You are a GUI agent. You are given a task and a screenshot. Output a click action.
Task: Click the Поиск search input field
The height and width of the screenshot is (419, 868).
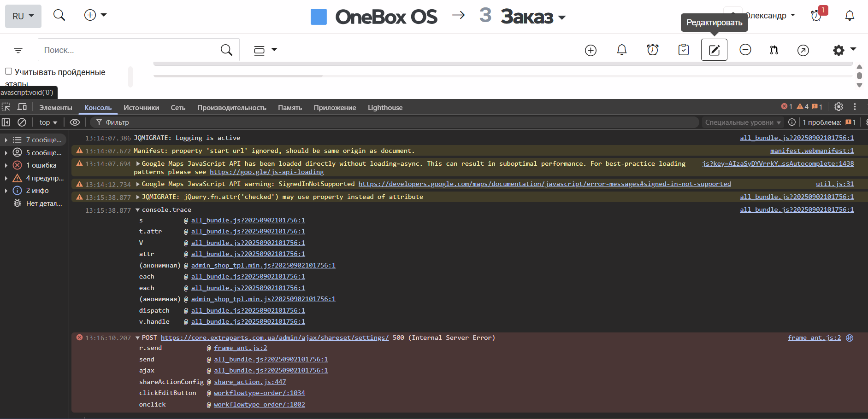[129, 50]
